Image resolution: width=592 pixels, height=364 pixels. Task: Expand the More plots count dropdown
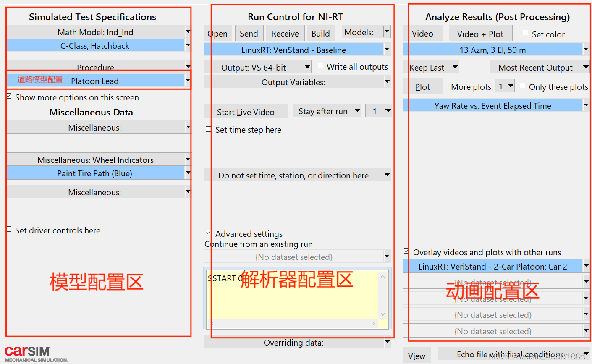505,86
